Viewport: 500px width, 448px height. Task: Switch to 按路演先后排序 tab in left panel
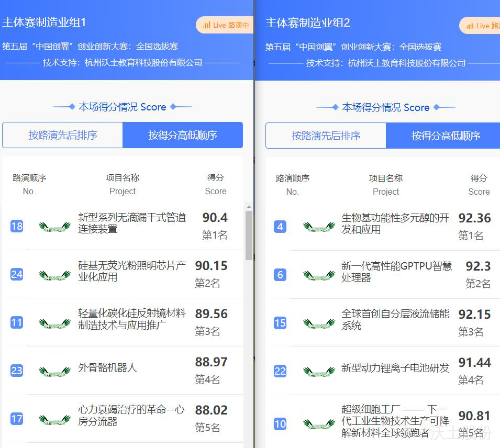[x=63, y=135]
